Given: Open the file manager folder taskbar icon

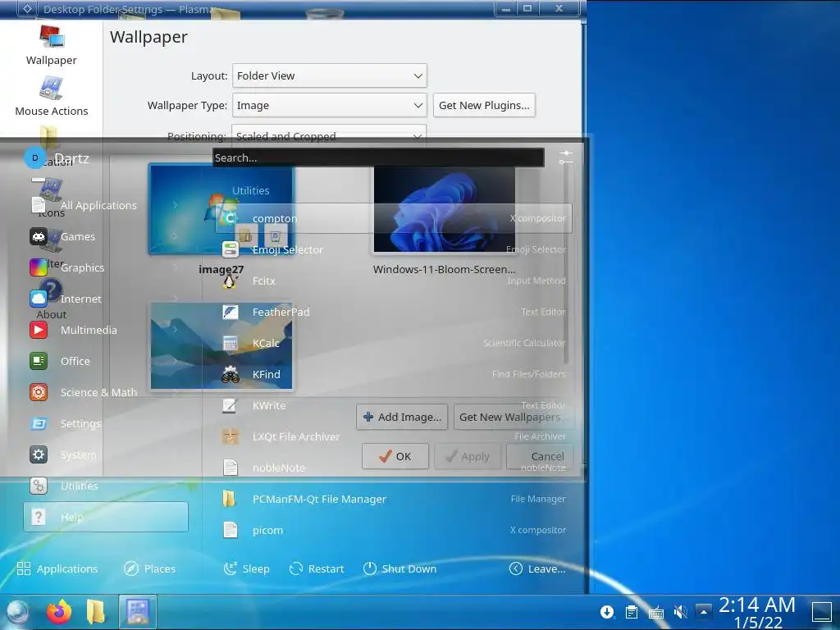Looking at the screenshot, I should [x=96, y=612].
